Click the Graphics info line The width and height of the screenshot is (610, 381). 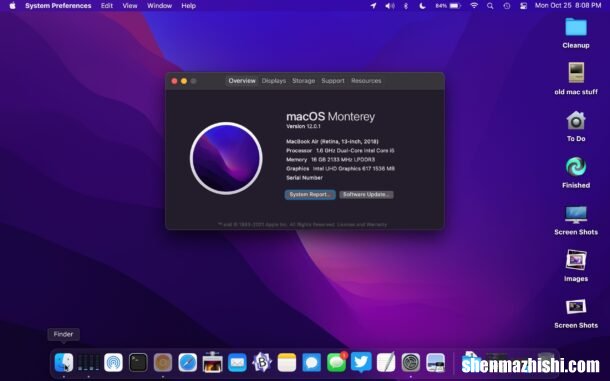(340, 169)
